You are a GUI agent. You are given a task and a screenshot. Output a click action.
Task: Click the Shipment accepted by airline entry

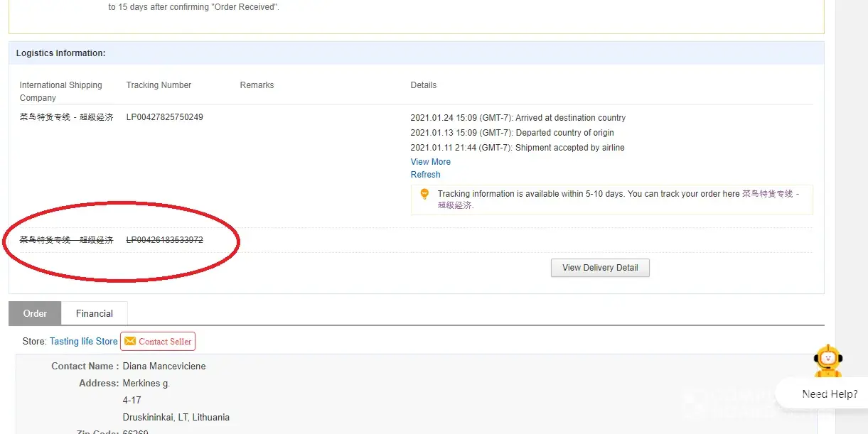tap(517, 148)
